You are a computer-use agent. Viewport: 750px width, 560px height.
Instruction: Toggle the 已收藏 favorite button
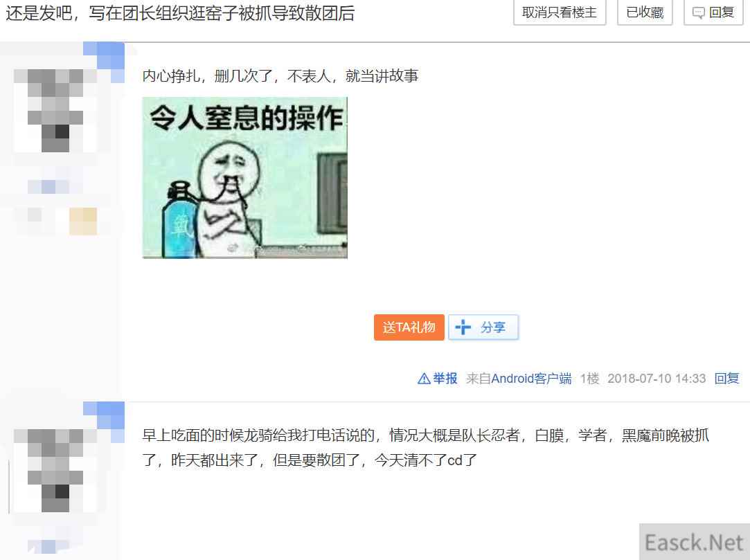click(x=644, y=12)
